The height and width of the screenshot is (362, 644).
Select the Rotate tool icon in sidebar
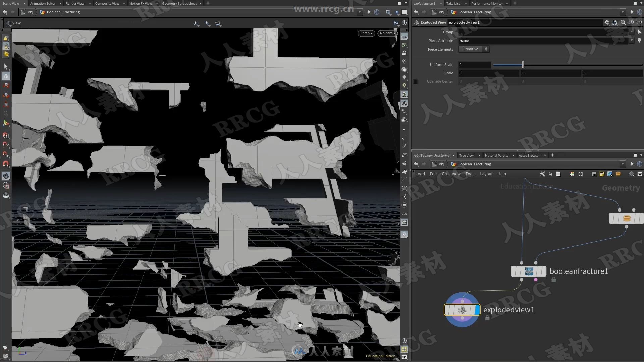6,95
